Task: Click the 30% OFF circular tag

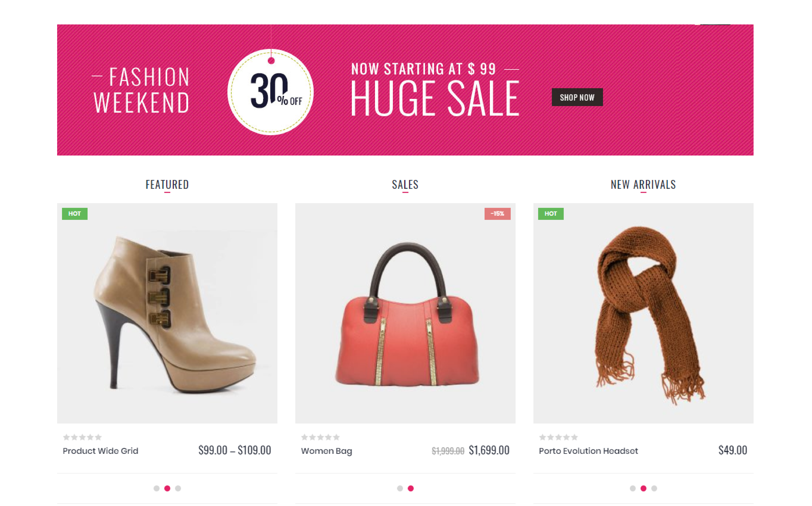Action: point(270,92)
